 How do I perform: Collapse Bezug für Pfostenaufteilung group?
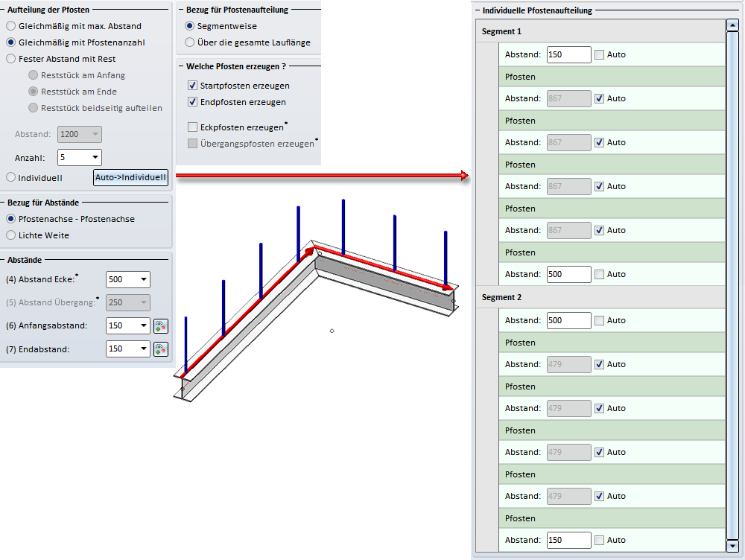pyautogui.click(x=181, y=10)
